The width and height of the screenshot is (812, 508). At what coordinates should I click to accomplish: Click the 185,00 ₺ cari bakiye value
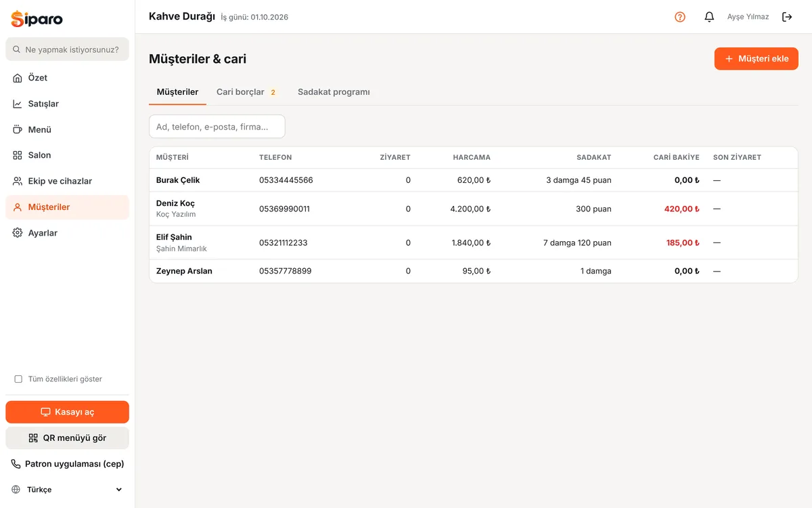point(683,242)
